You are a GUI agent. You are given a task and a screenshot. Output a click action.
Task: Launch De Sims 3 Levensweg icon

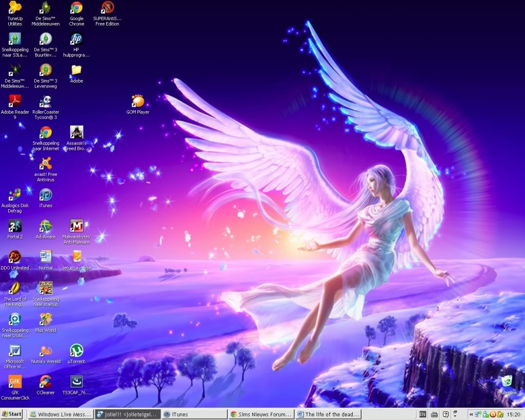pos(46,76)
